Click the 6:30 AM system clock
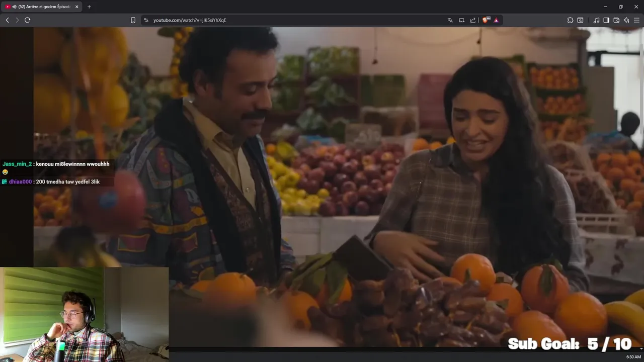Screen dimensions: 644x362 (x=633, y=357)
